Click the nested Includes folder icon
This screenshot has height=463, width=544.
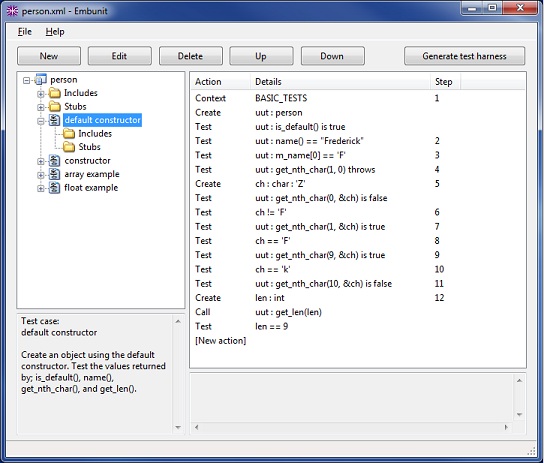click(69, 134)
